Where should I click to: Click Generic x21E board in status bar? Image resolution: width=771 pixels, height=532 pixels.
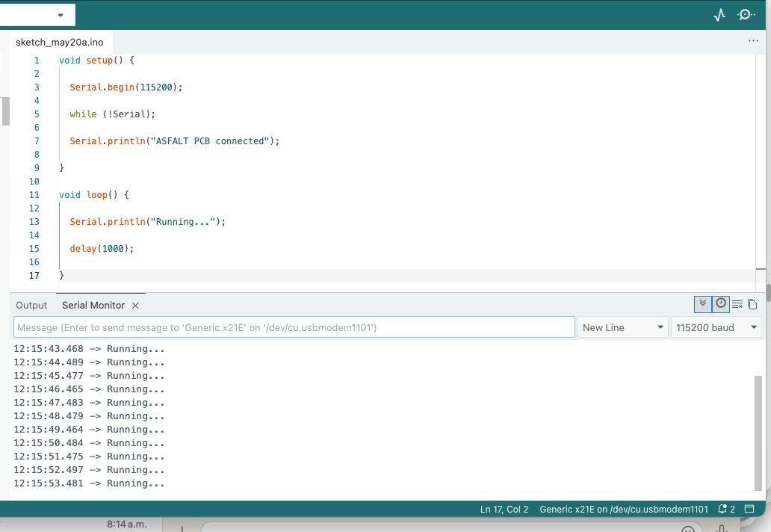tap(624, 510)
